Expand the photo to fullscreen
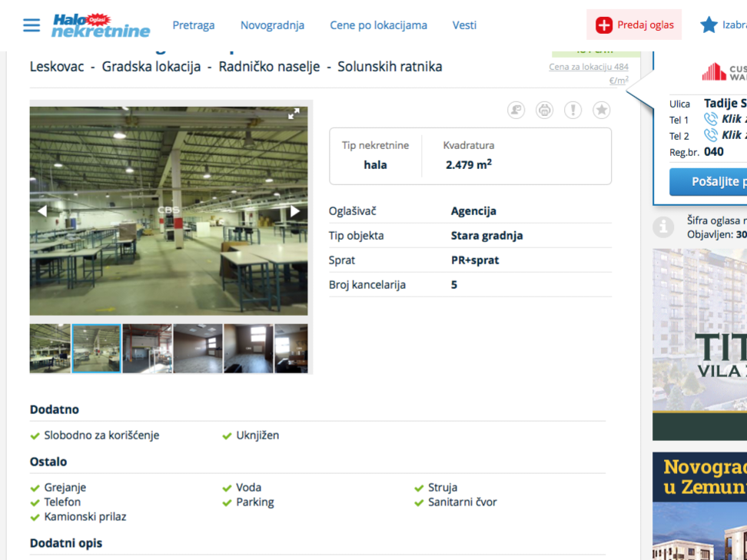 [x=294, y=114]
